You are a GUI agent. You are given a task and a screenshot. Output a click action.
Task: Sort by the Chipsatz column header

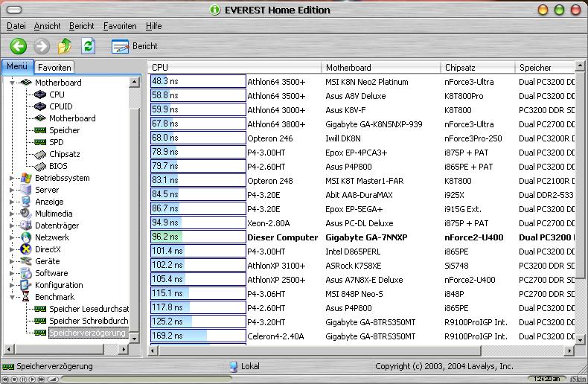[x=477, y=68]
